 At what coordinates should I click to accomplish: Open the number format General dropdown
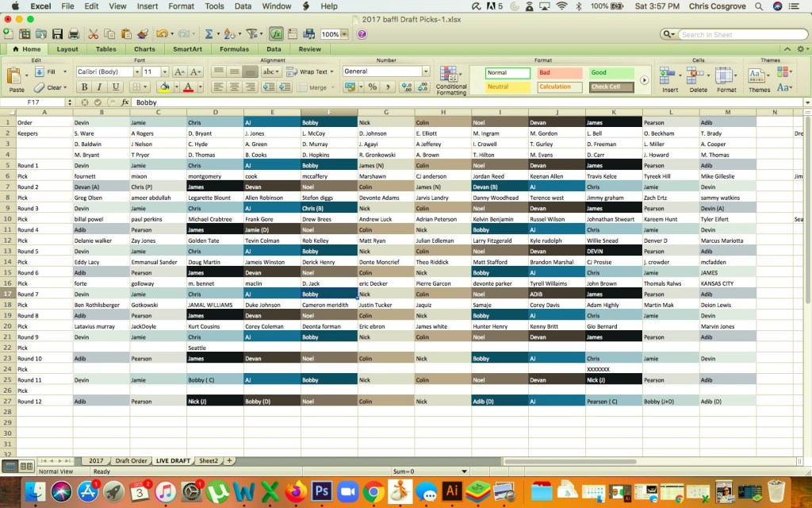426,71
